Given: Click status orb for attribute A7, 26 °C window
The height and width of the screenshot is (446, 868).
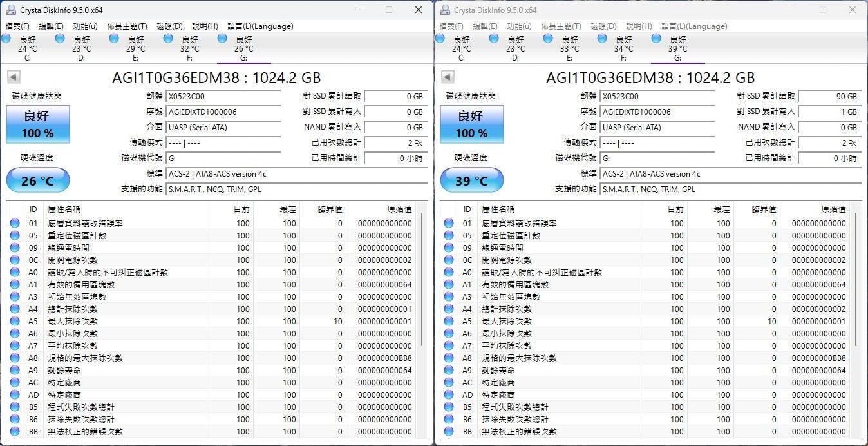Looking at the screenshot, I should (15, 346).
